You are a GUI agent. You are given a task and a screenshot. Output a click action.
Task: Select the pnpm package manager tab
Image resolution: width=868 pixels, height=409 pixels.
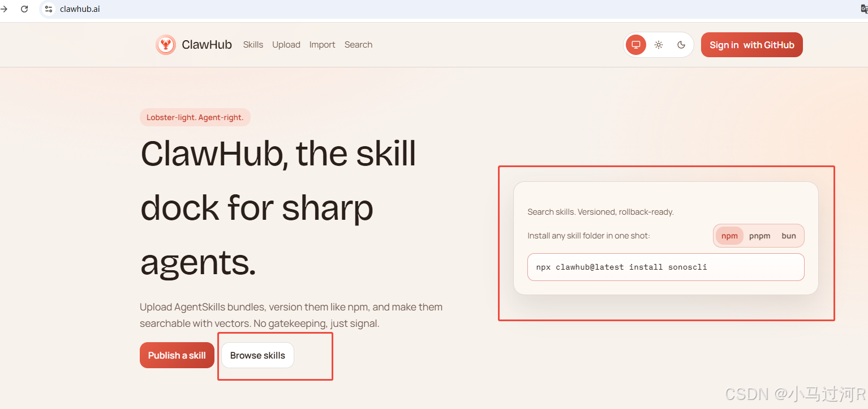pos(759,236)
